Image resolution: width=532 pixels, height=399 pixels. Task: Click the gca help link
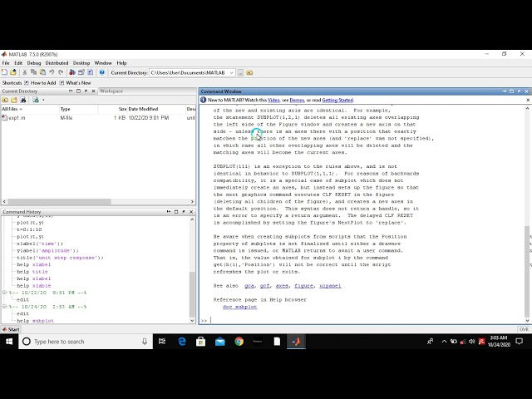coord(249,286)
